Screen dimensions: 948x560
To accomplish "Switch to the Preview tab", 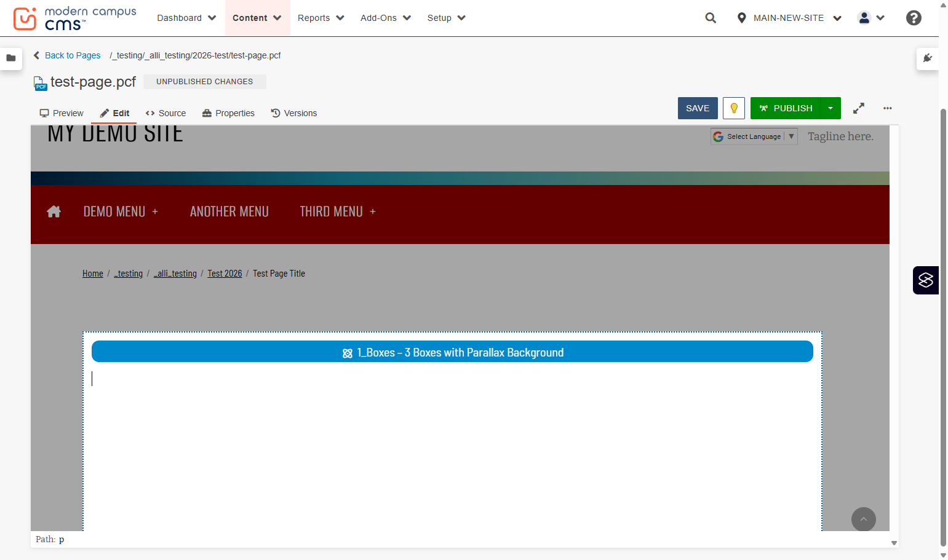I will [x=62, y=113].
